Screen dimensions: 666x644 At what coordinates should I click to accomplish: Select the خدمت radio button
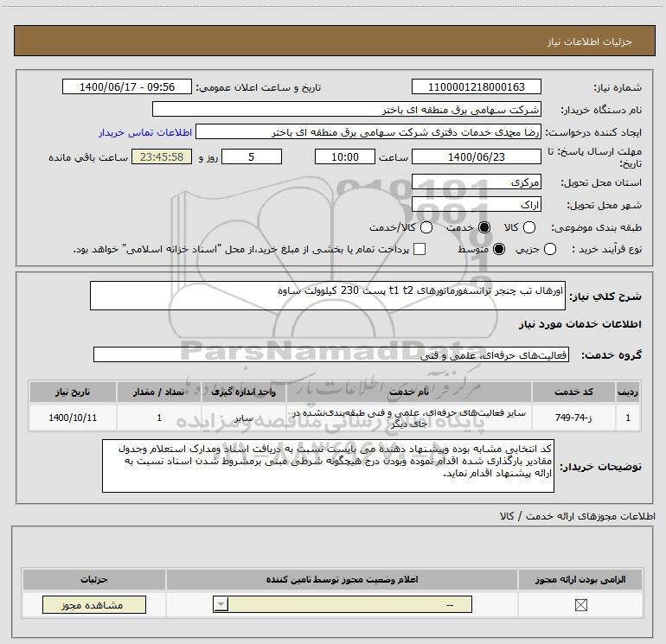click(x=484, y=227)
